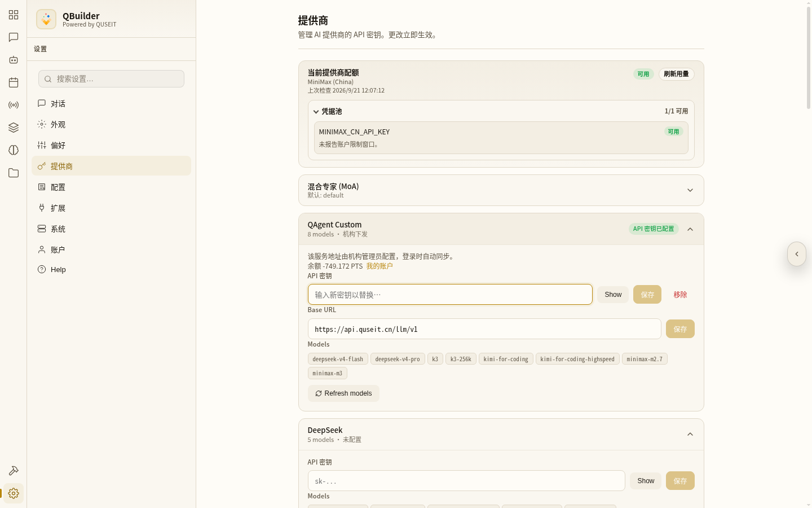
Task: Go to 系统 settings section
Action: pos(111,229)
